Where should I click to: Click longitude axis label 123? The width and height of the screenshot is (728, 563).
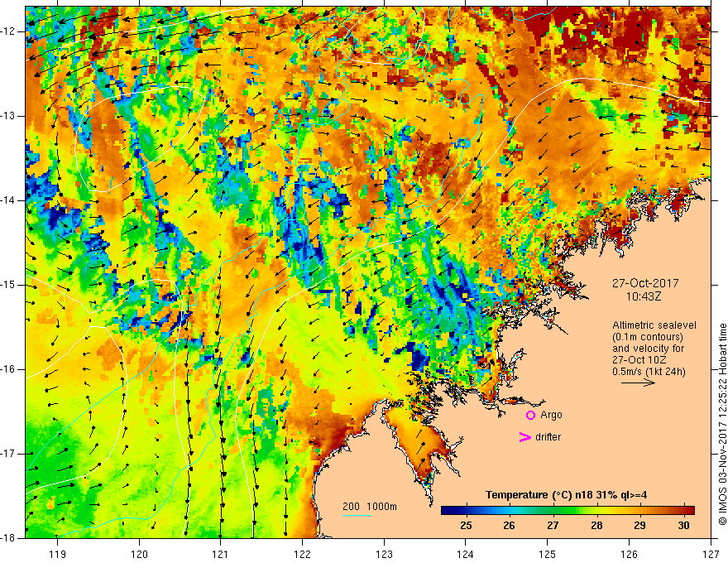pyautogui.click(x=384, y=554)
